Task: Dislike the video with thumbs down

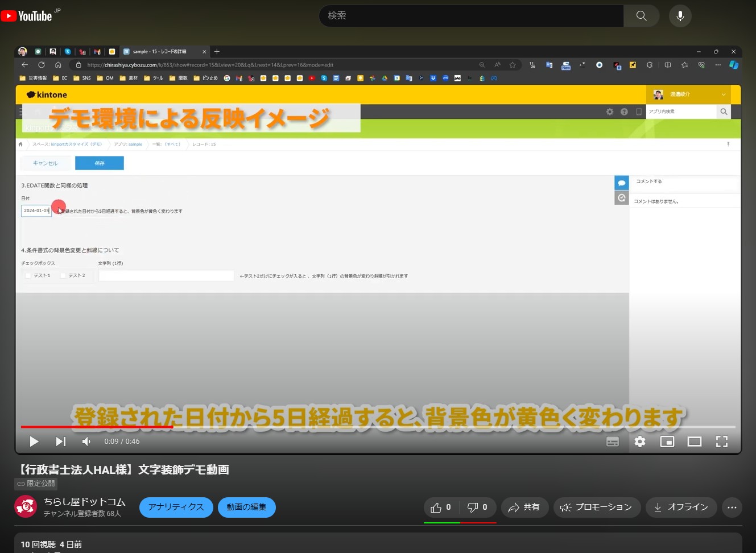Action: 478,507
